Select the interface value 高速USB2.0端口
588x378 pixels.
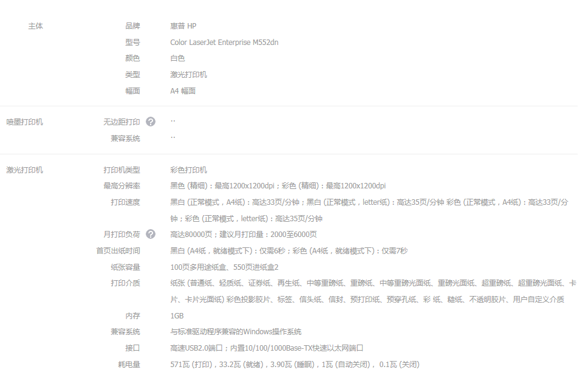pyautogui.click(x=267, y=348)
